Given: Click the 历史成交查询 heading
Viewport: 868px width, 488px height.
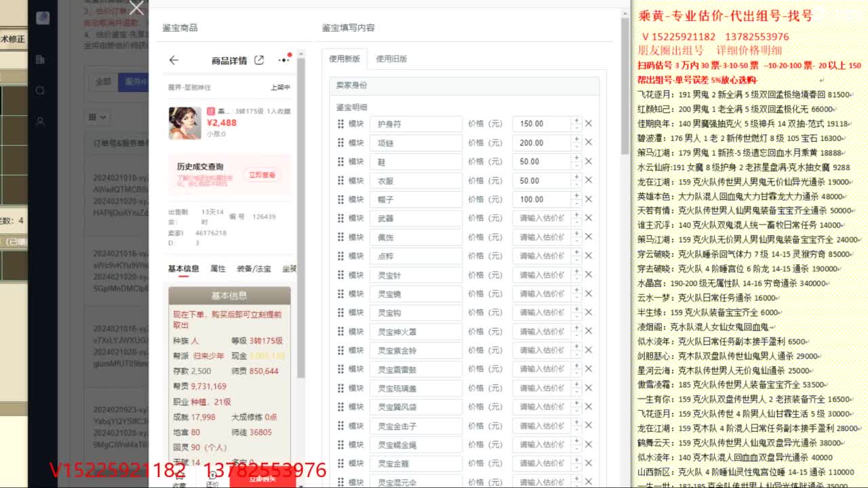Looking at the screenshot, I should [200, 167].
